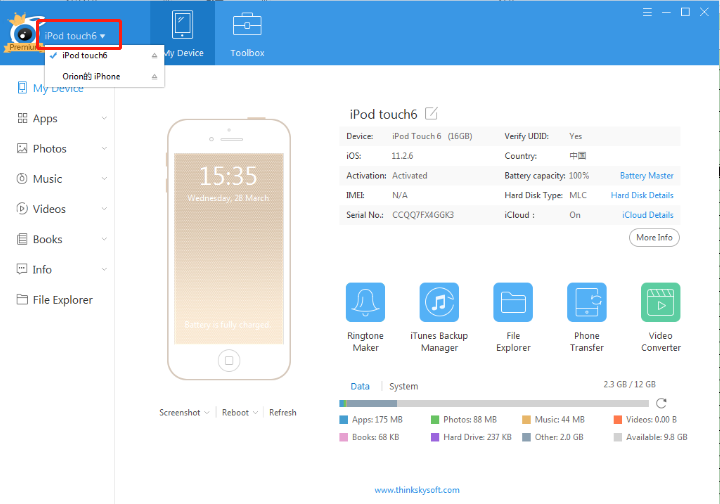Image resolution: width=720 pixels, height=504 pixels.
Task: Refresh storage with the circular arrow icon
Action: click(x=660, y=403)
